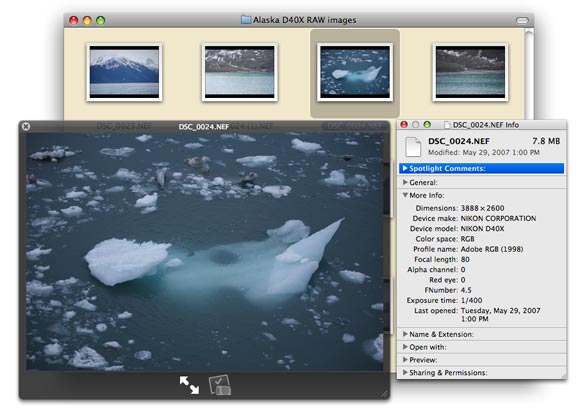
Task: Click the folder icon in Finder title bar
Action: [246, 20]
